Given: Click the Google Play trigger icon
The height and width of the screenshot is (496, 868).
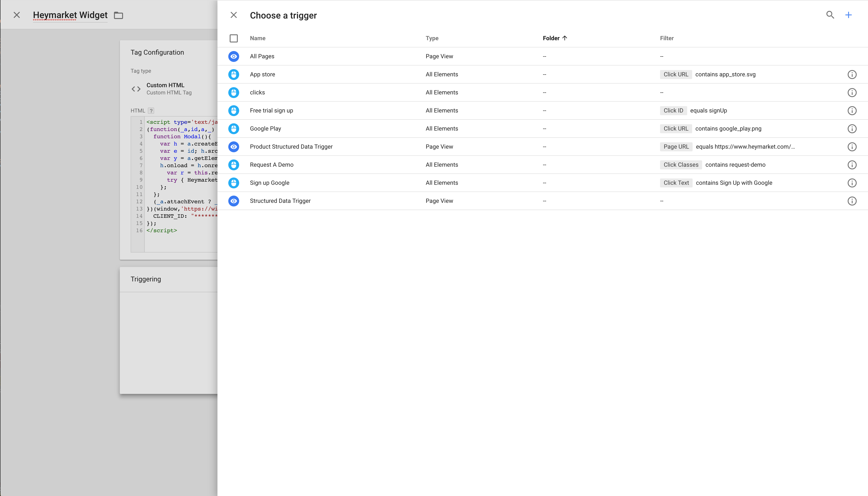Looking at the screenshot, I should click(x=234, y=129).
